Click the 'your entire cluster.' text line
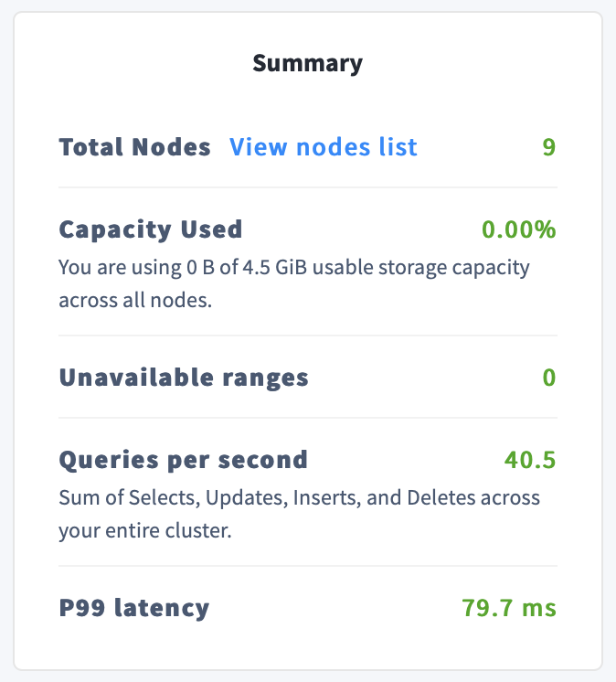Image resolution: width=616 pixels, height=682 pixels. coord(144,530)
